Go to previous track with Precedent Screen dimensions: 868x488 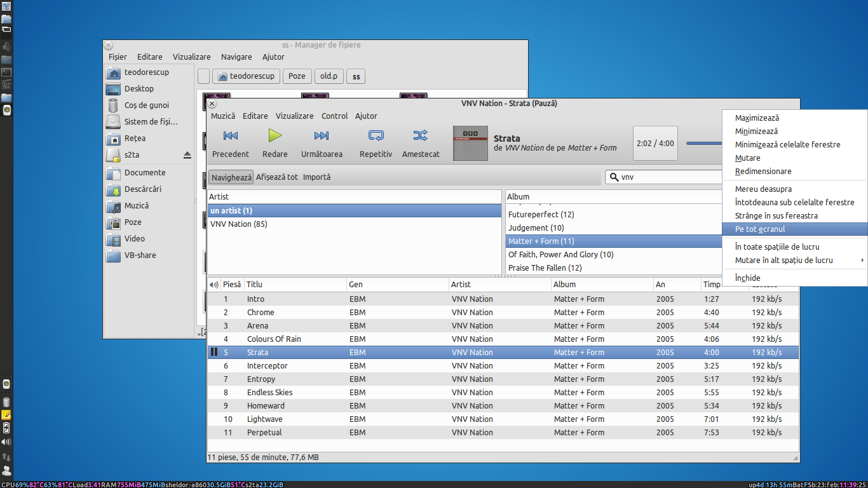pyautogui.click(x=231, y=143)
